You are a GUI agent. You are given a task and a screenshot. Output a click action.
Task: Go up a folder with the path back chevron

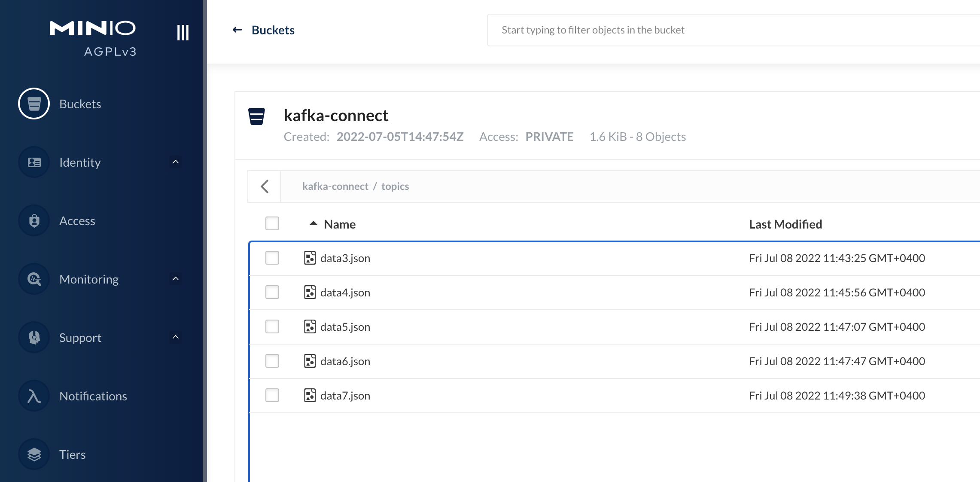point(265,186)
